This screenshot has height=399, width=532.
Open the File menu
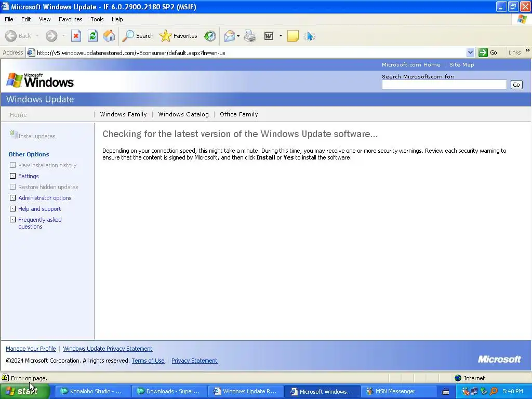point(9,19)
